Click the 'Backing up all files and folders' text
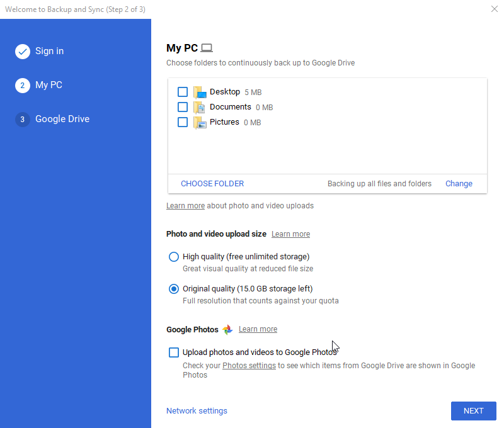 pos(379,184)
